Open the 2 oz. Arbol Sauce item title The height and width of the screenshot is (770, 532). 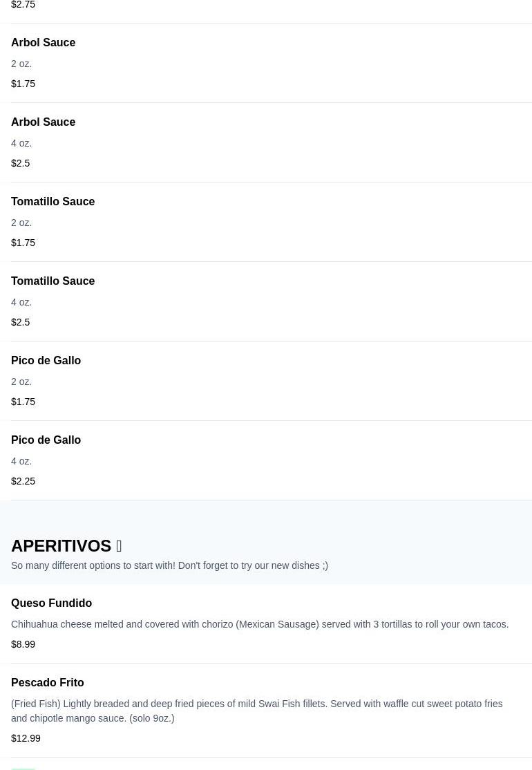43,43
